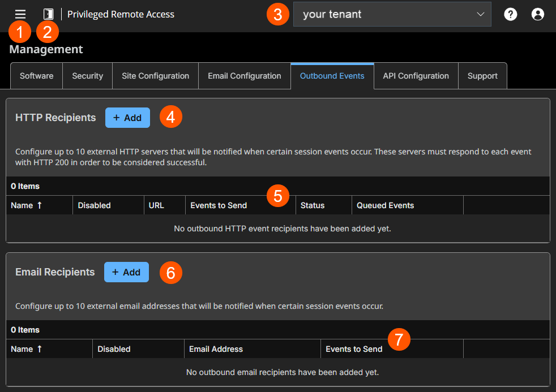Viewport: 556px width, 392px height.
Task: Sort email recipients by Email Address
Action: (x=216, y=348)
